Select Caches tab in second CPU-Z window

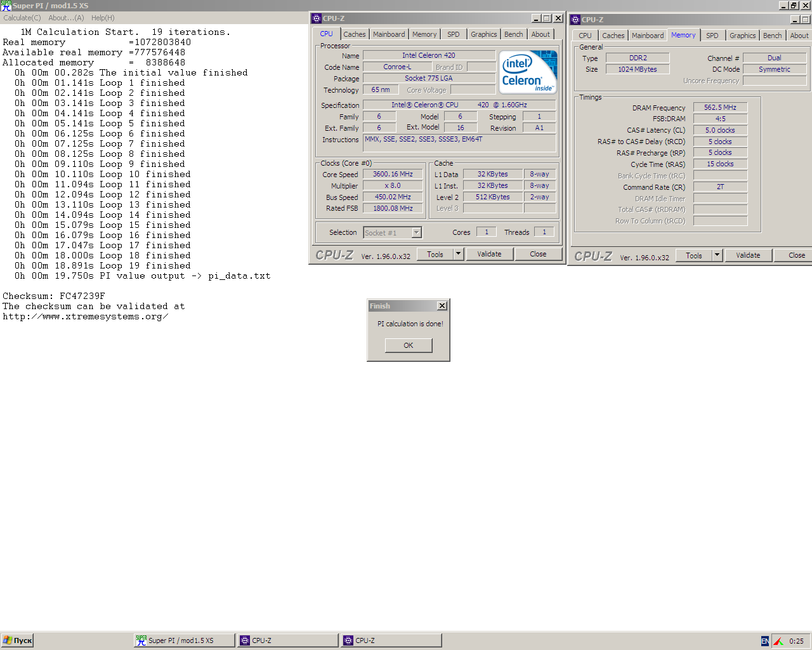613,36
